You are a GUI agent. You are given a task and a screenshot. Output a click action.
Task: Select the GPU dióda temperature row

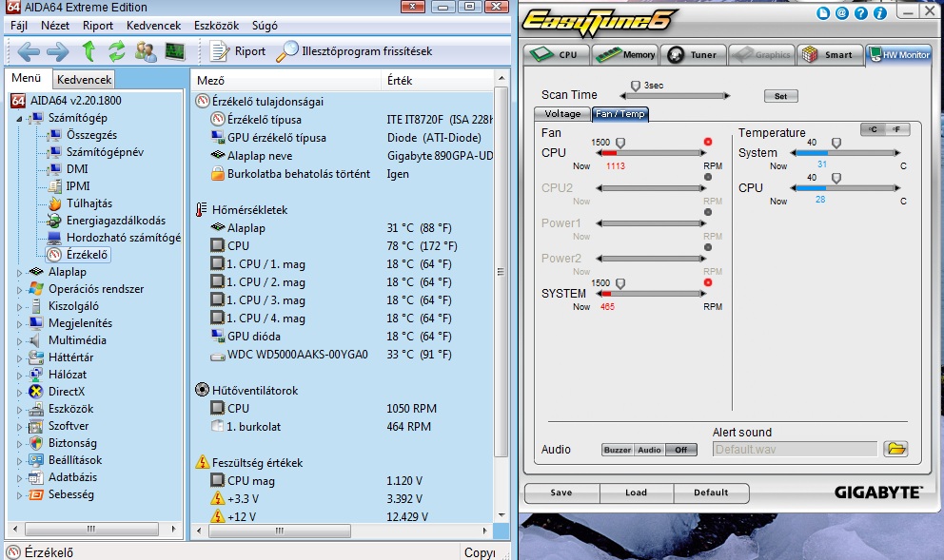(343, 337)
